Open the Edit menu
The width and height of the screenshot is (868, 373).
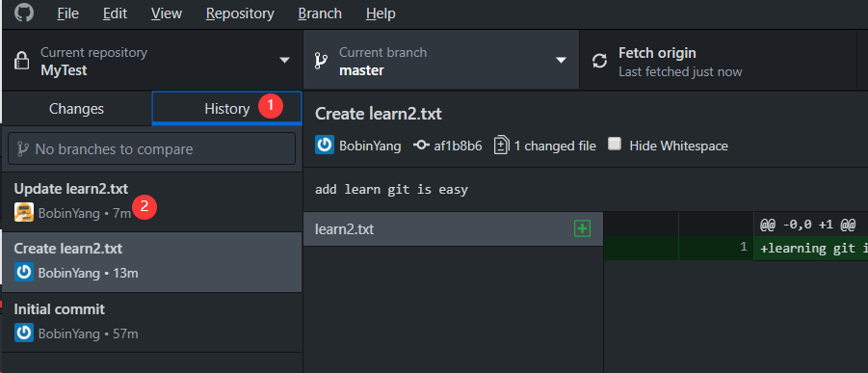click(x=115, y=13)
